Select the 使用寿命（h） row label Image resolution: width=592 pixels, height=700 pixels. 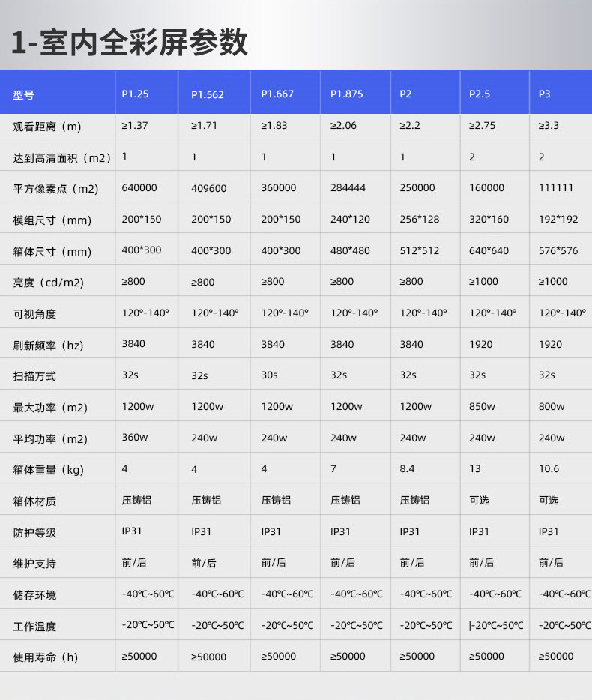point(45,657)
